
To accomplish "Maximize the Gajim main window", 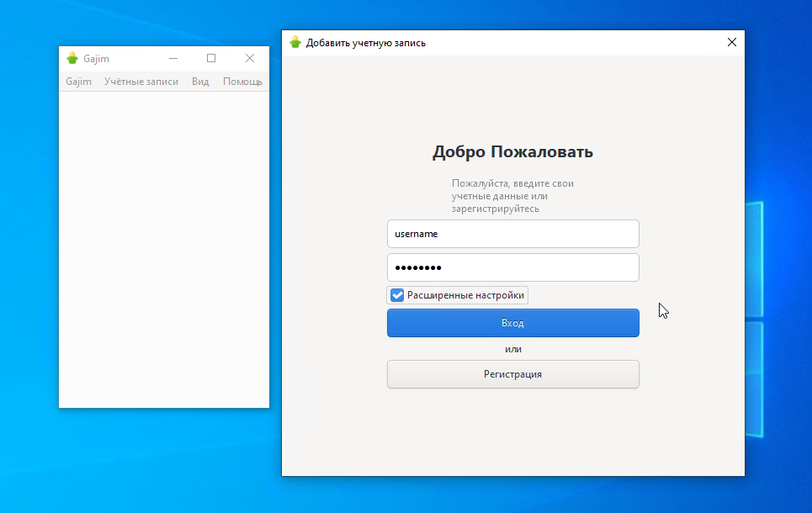I will [x=211, y=59].
